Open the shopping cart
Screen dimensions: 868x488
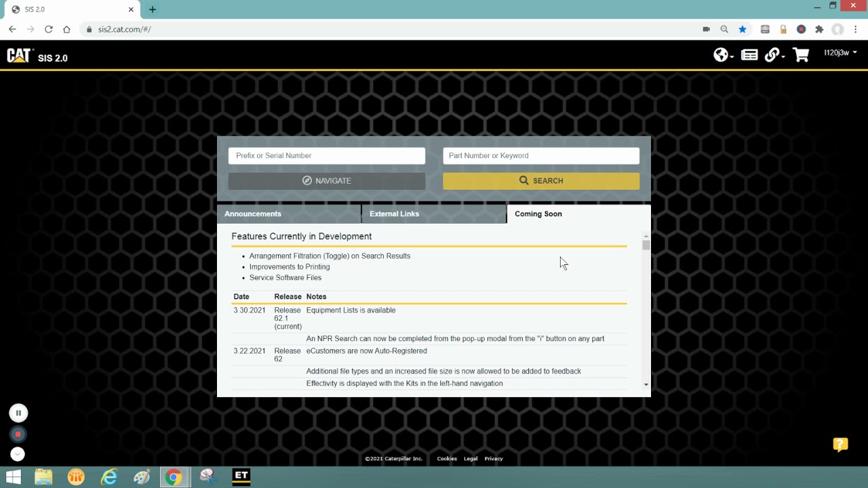tap(801, 55)
